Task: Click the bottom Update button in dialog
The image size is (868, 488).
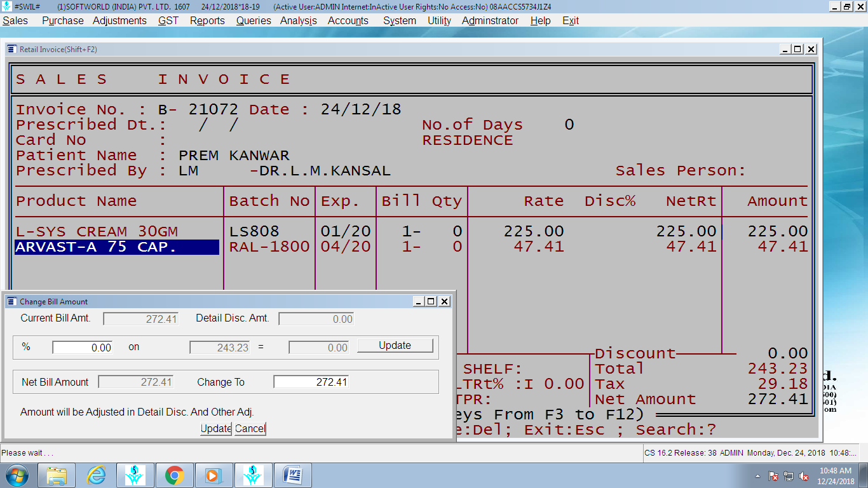Action: 216,428
